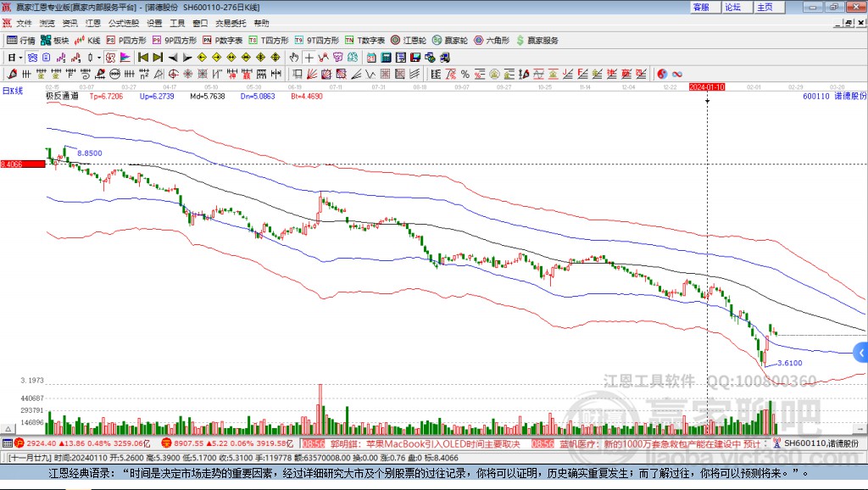Click the Md=5.7638 value
Image resolution: width=868 pixels, height=490 pixels.
pos(208,96)
